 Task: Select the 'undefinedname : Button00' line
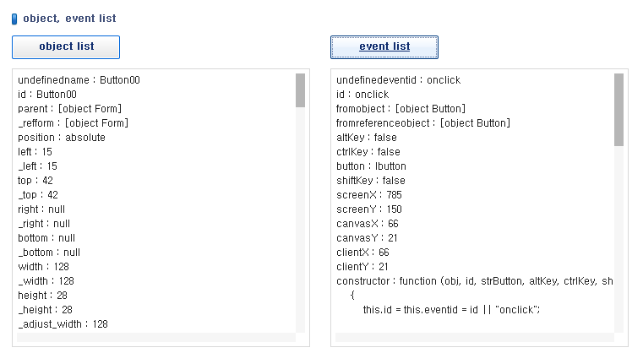pyautogui.click(x=79, y=80)
